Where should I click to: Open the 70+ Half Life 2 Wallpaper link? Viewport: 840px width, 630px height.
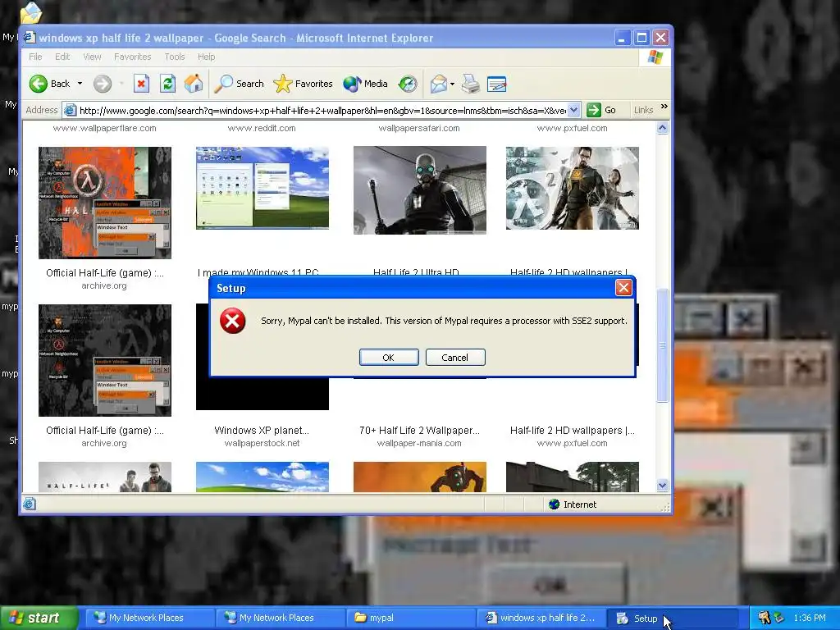(419, 430)
